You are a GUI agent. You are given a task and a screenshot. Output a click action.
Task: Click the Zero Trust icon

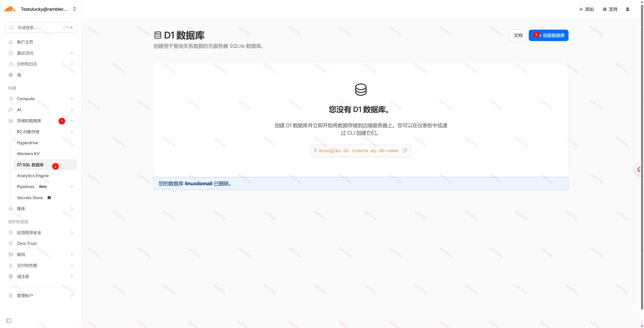[x=11, y=243]
